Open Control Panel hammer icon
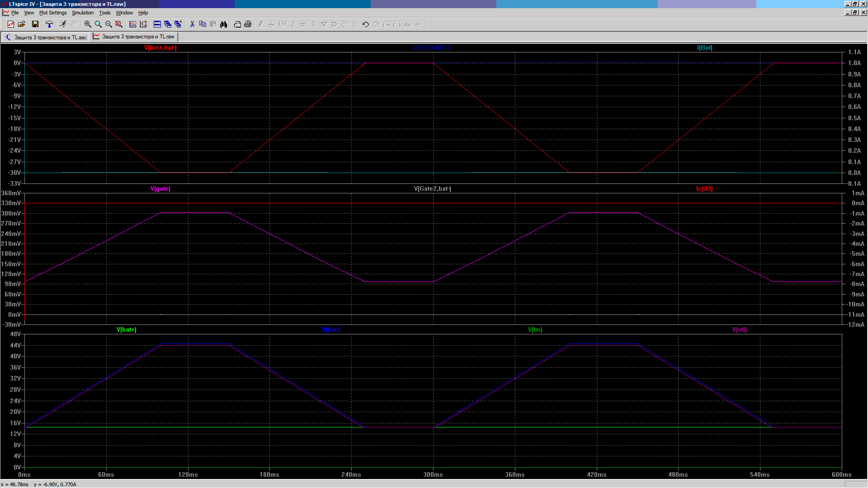This screenshot has height=488, width=868. 49,24
